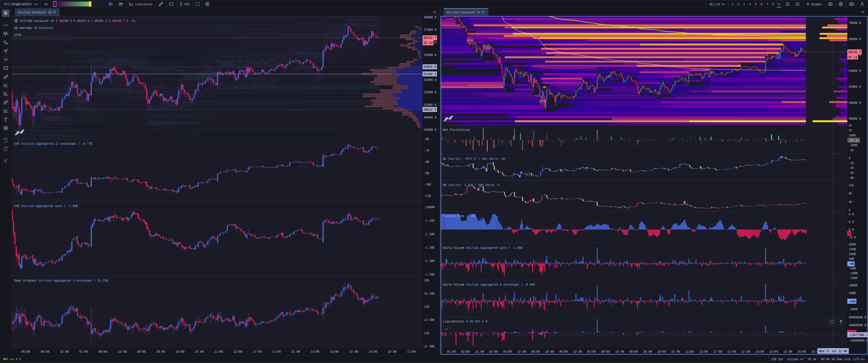
Task: Open the Europe server region dropdown
Action: 795,359
